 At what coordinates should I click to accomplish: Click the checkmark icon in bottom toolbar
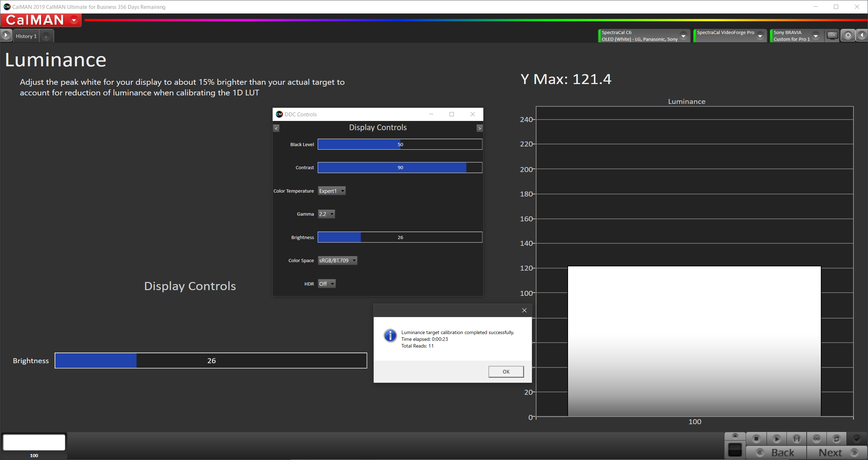(857, 439)
